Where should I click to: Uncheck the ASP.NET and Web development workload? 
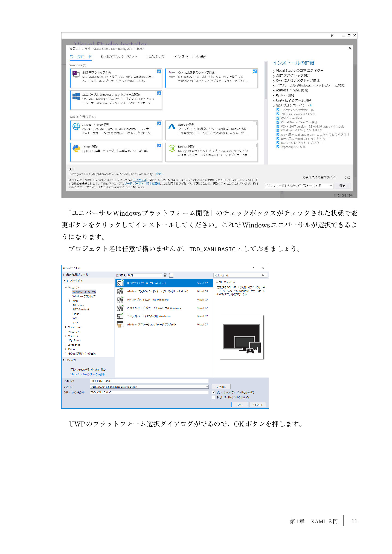159,123
